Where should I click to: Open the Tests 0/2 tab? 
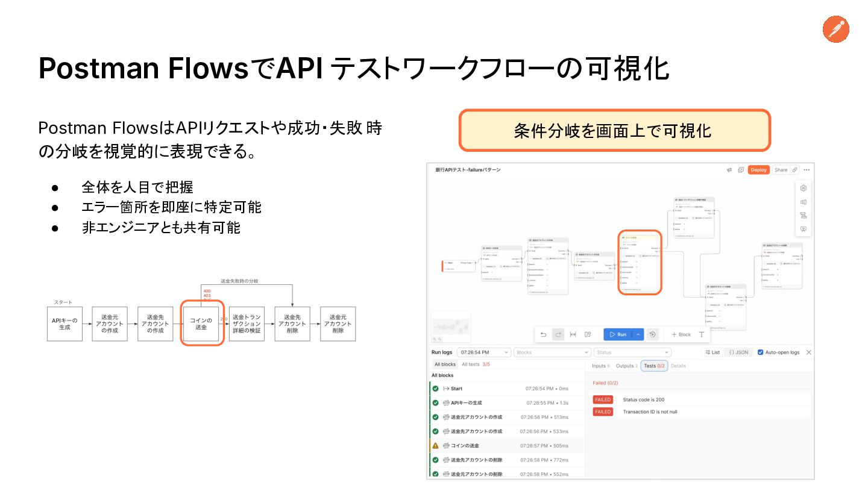pos(654,366)
